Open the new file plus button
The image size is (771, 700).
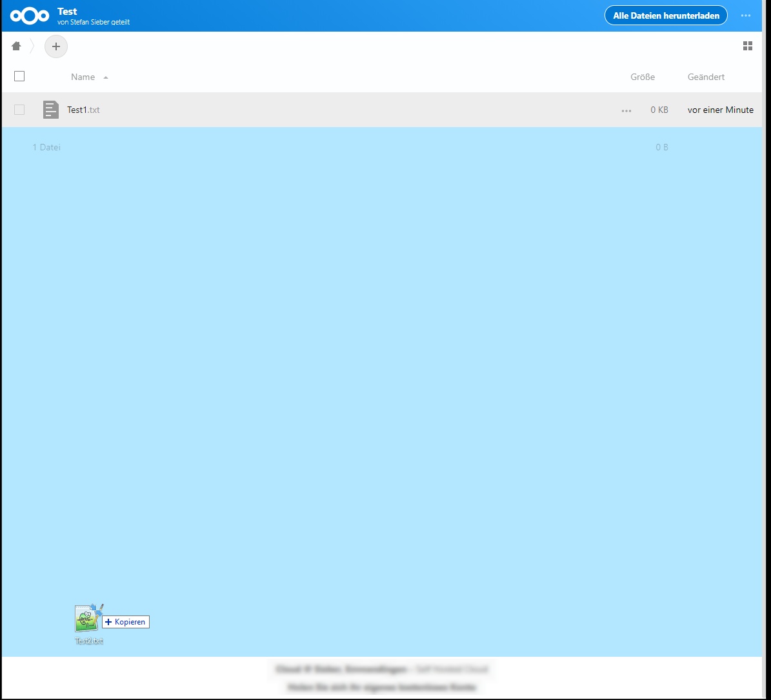56,46
